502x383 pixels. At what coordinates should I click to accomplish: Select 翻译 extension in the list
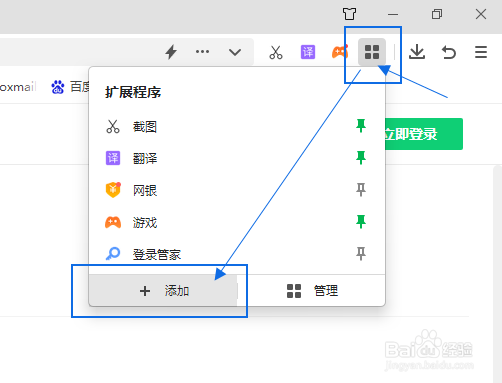237,158
